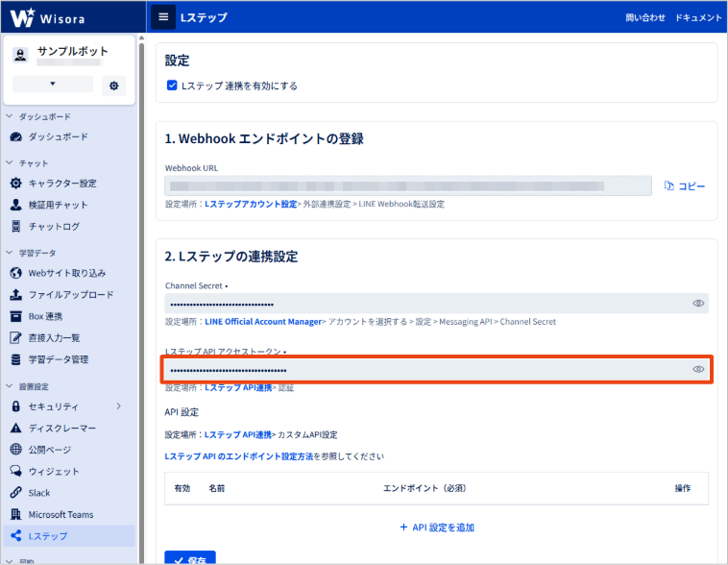The image size is (728, 565).
Task: Click the エンドポイント（必須）column header
Action: pyautogui.click(x=425, y=488)
